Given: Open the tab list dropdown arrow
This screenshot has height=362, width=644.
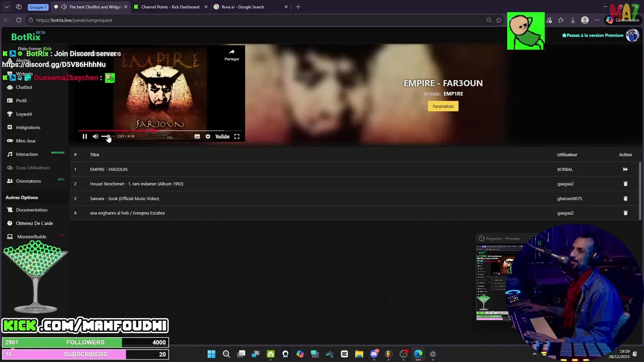Looking at the screenshot, I should click(7, 7).
